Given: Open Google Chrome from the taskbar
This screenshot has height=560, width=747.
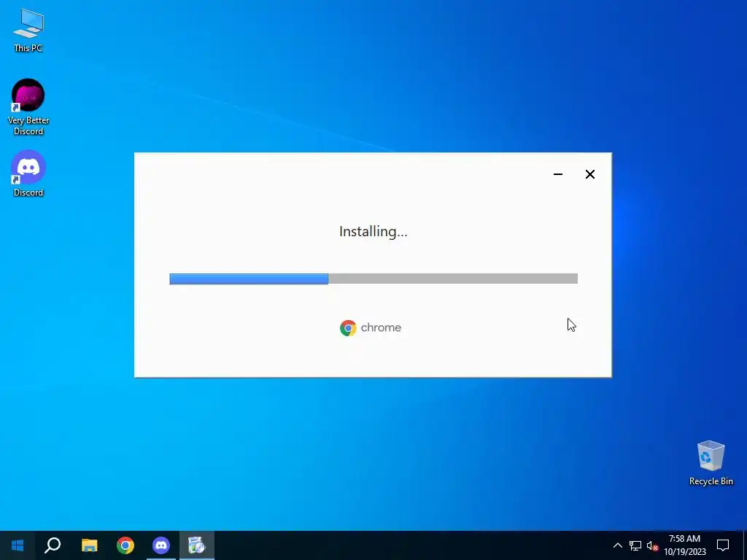Looking at the screenshot, I should [125, 545].
